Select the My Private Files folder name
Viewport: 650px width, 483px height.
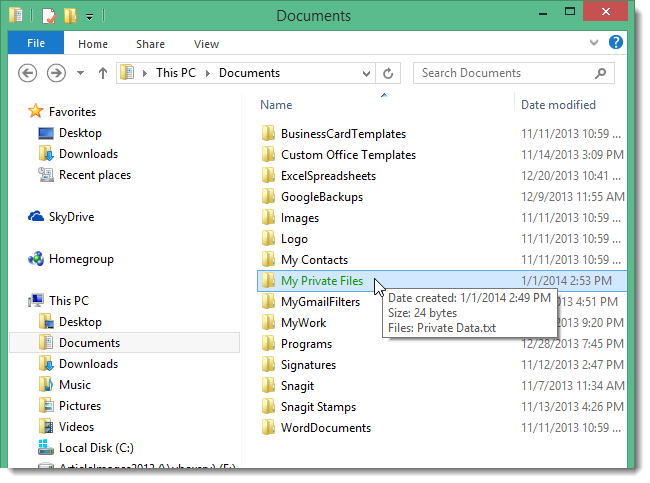tap(322, 281)
